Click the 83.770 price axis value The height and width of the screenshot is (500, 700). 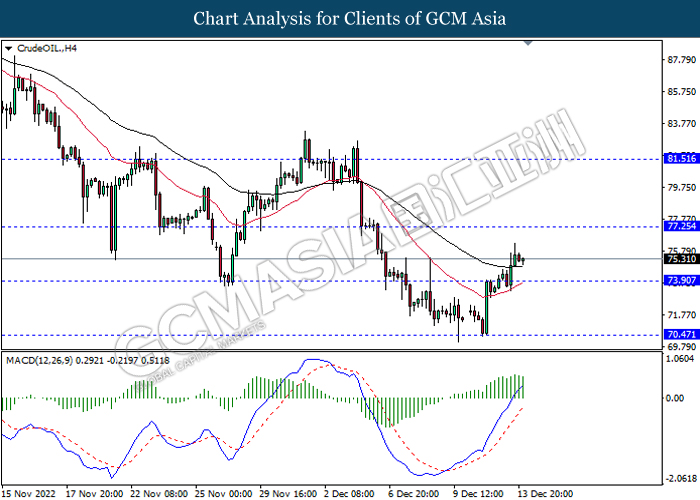pos(681,124)
